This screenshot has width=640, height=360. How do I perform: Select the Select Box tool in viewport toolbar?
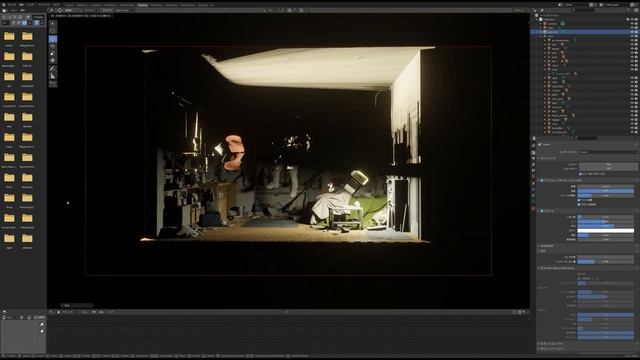pos(53,24)
